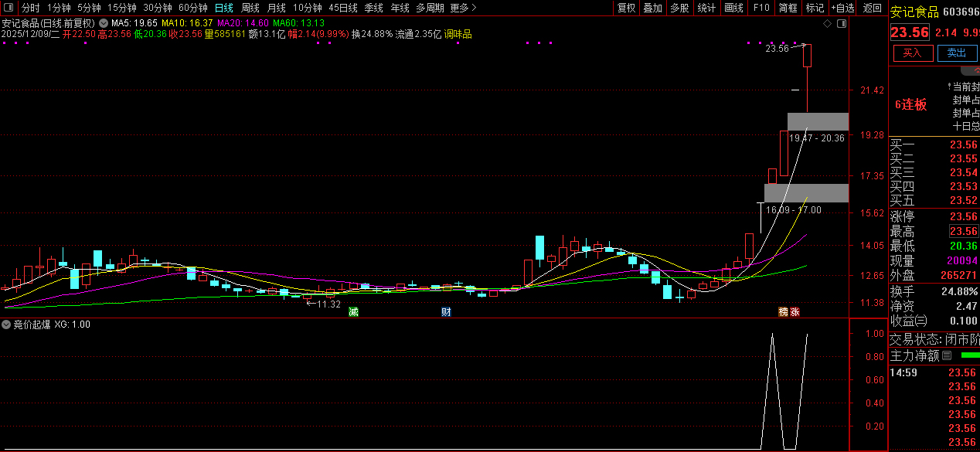Image resolution: width=980 pixels, height=452 pixels.
Task: Click the 买一 bid row
Action: point(934,144)
